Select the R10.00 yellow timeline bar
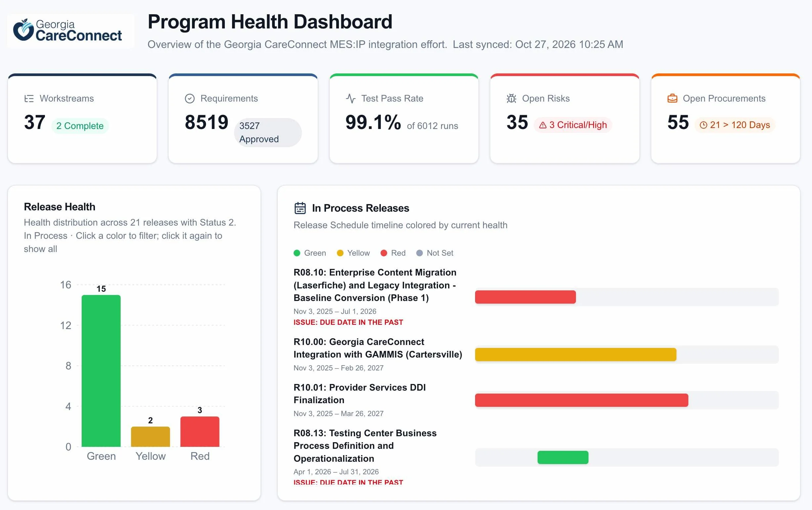812x510 pixels. point(575,355)
